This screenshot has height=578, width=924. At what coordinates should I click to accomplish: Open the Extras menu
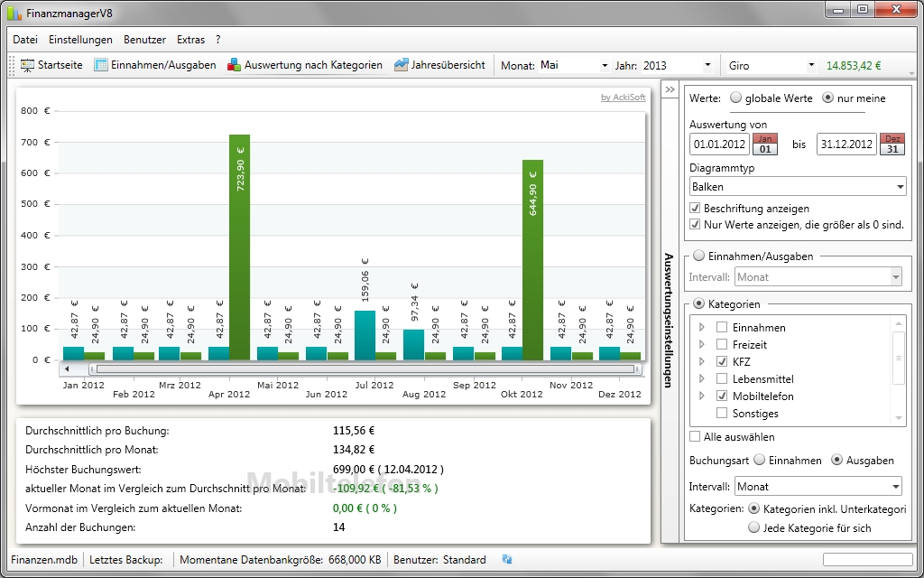[191, 40]
